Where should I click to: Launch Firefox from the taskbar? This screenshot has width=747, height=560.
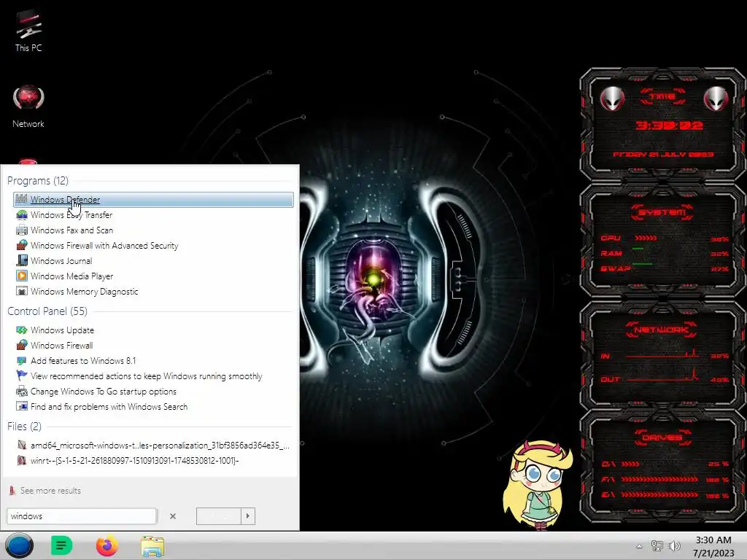click(107, 545)
